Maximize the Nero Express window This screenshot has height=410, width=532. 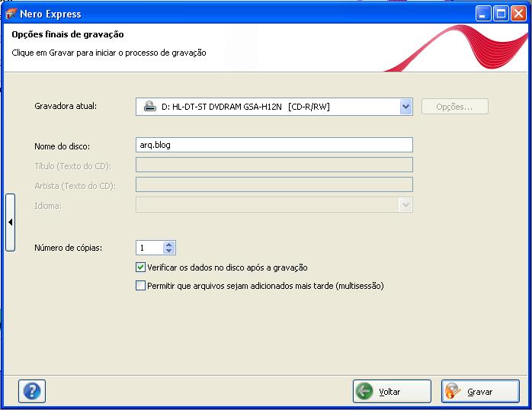501,14
